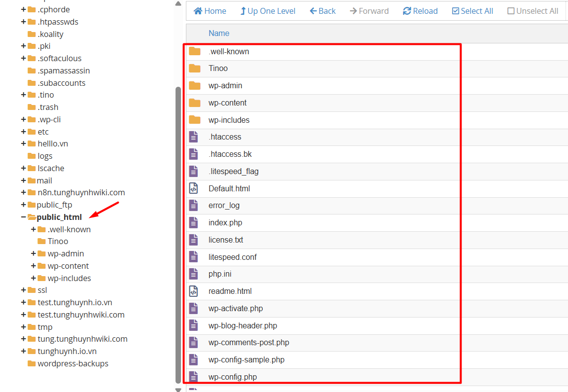Click the Default.html code file icon

pos(194,188)
